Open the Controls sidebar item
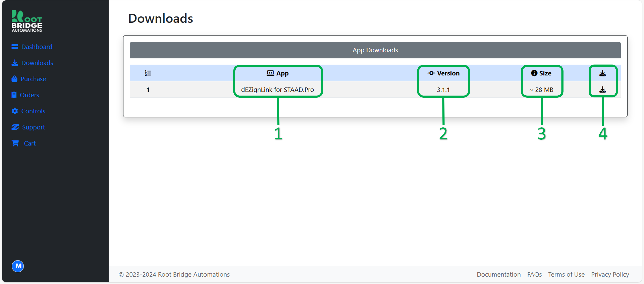This screenshot has width=644, height=284. (33, 111)
